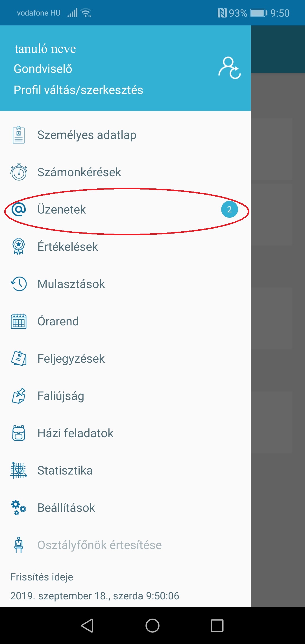Tap Osztályfőnök értesítése option
The image size is (305, 644).
point(99,545)
